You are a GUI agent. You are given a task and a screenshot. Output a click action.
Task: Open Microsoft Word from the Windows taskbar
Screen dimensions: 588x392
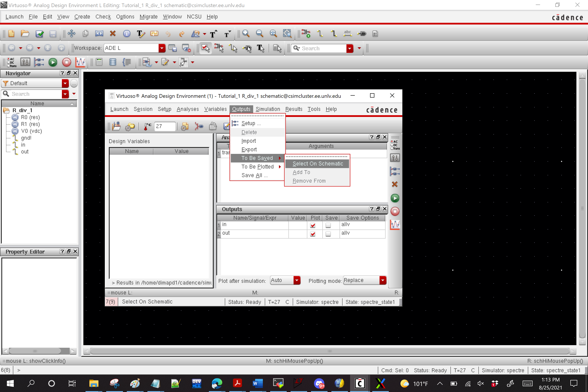(257, 383)
